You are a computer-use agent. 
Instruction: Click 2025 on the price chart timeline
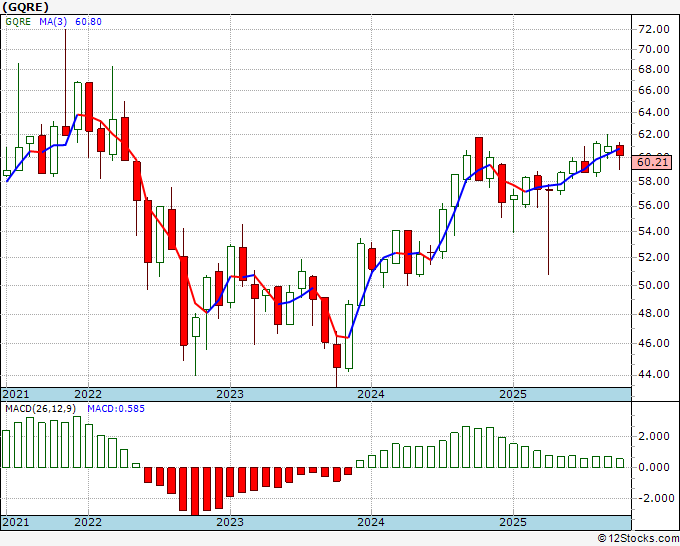tap(513, 394)
